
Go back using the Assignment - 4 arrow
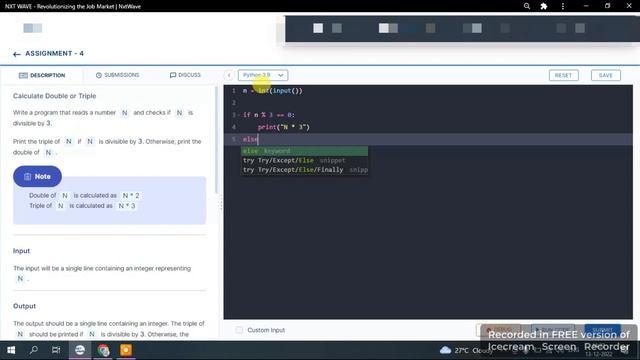click(16, 54)
